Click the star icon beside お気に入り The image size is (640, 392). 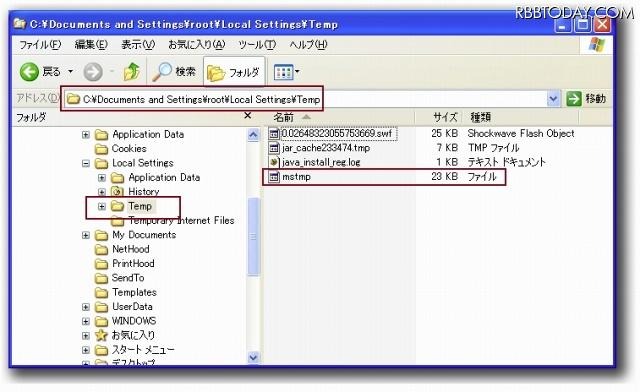click(x=101, y=335)
